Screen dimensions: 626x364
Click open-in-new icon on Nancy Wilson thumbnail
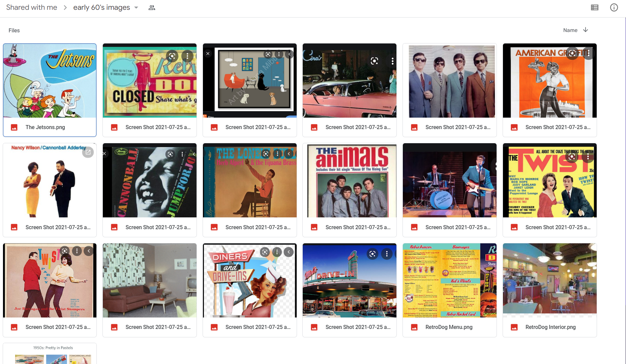point(88,152)
